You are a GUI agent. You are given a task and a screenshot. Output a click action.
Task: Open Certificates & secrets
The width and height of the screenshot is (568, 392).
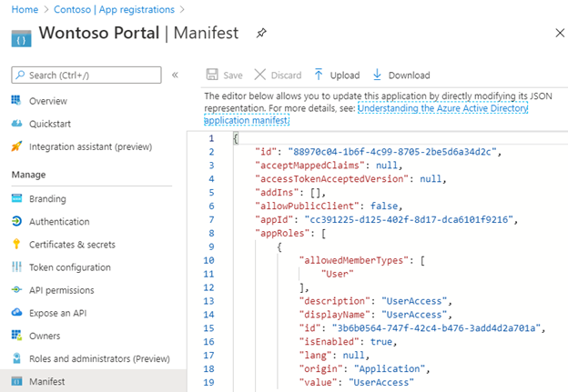pyautogui.click(x=72, y=245)
